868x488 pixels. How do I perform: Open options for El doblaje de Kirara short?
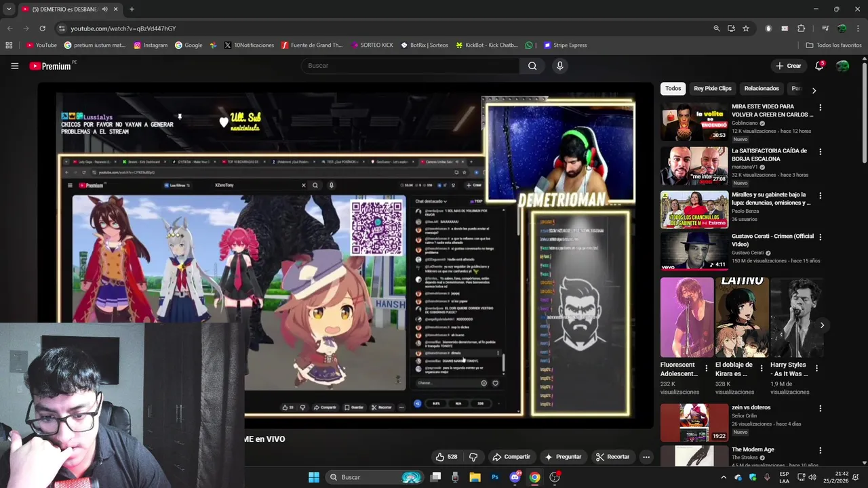tap(761, 368)
